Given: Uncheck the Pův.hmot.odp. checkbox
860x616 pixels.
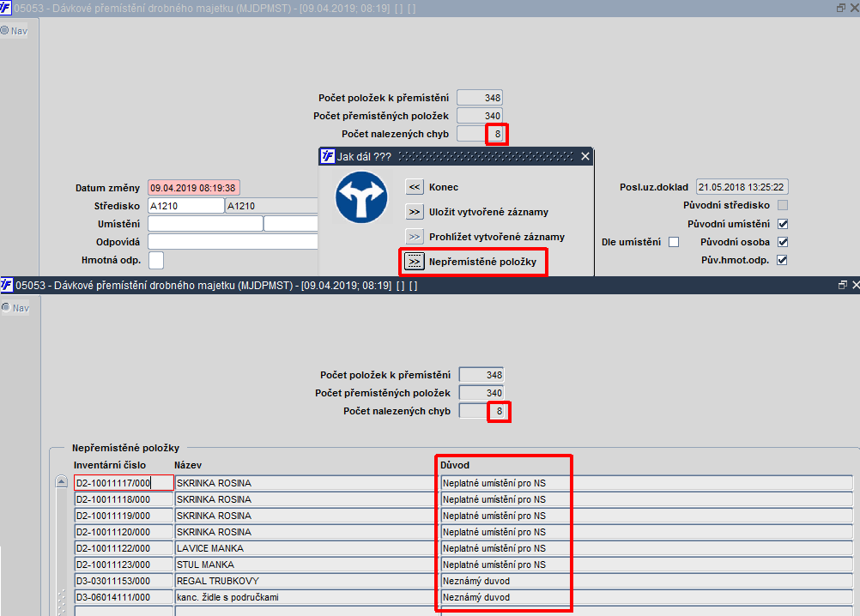Looking at the screenshot, I should click(783, 260).
